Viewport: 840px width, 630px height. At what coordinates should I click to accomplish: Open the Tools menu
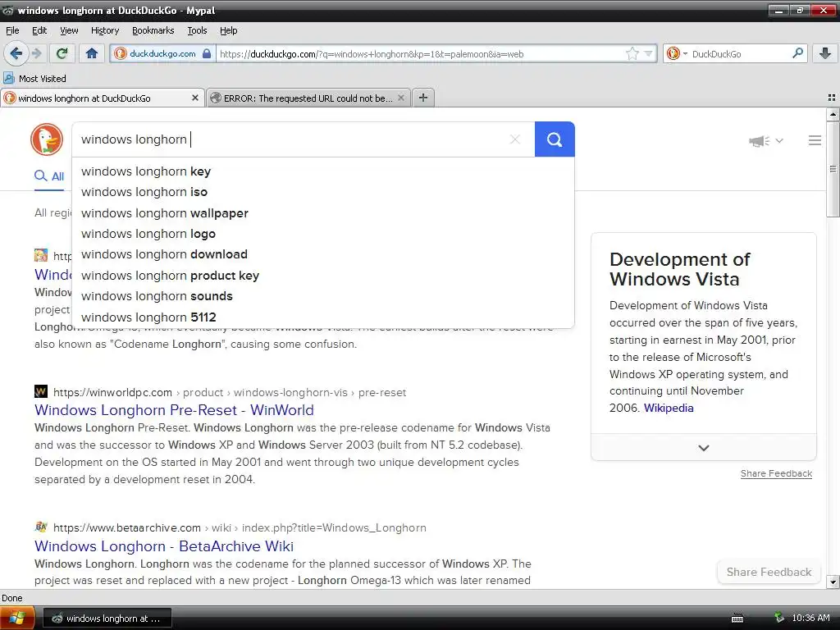(x=197, y=30)
